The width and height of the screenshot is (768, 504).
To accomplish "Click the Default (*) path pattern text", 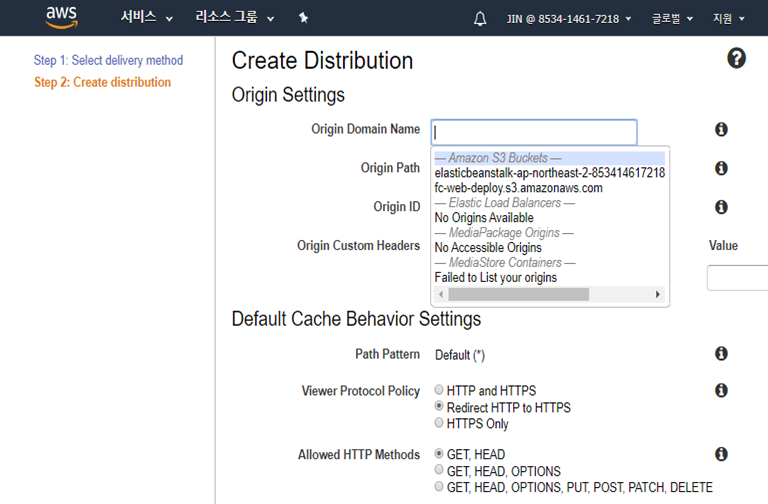I will (460, 355).
